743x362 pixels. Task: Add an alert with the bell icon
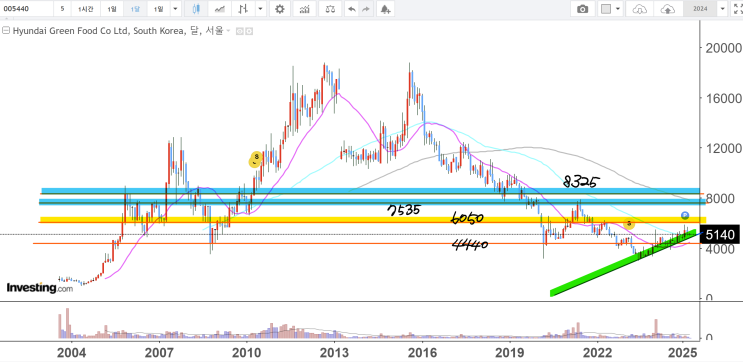[386, 9]
